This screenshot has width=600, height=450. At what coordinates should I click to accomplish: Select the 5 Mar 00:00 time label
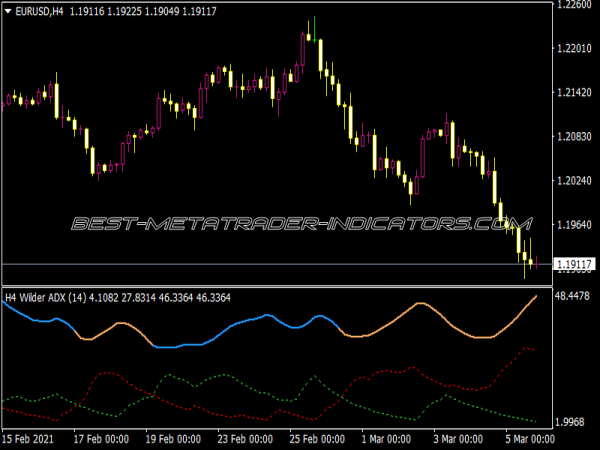click(x=530, y=439)
